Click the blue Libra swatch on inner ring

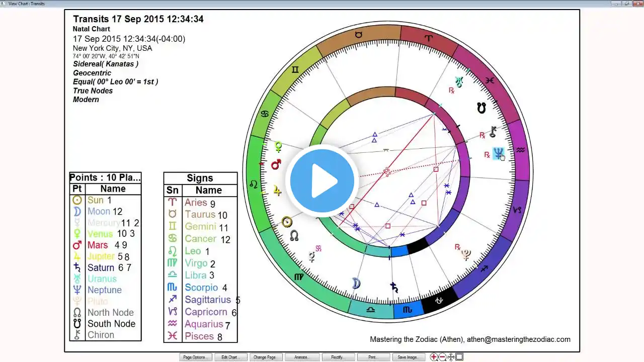(399, 251)
